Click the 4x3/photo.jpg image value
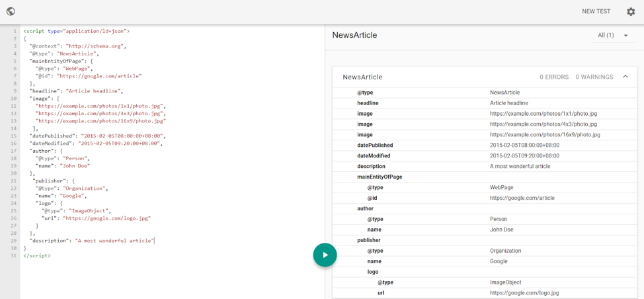 [543, 124]
